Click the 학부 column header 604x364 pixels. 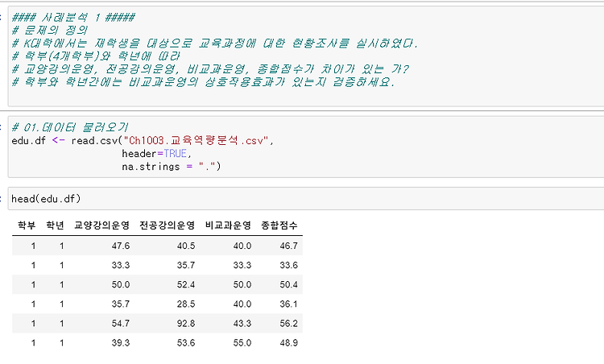tap(27, 225)
